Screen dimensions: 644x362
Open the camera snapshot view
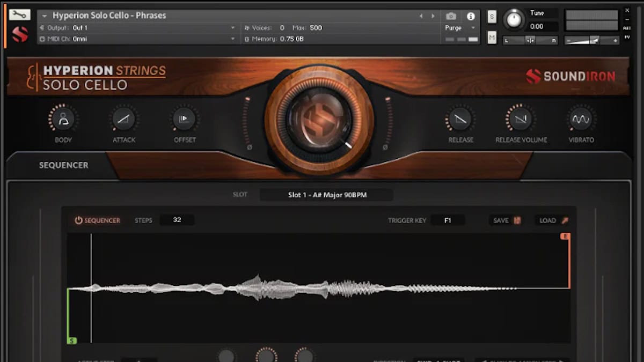[x=451, y=16]
